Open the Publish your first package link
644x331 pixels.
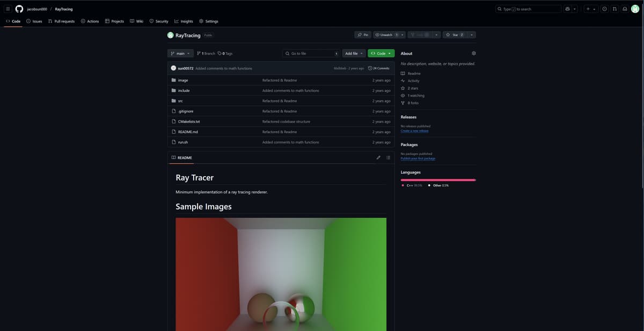(x=418, y=158)
